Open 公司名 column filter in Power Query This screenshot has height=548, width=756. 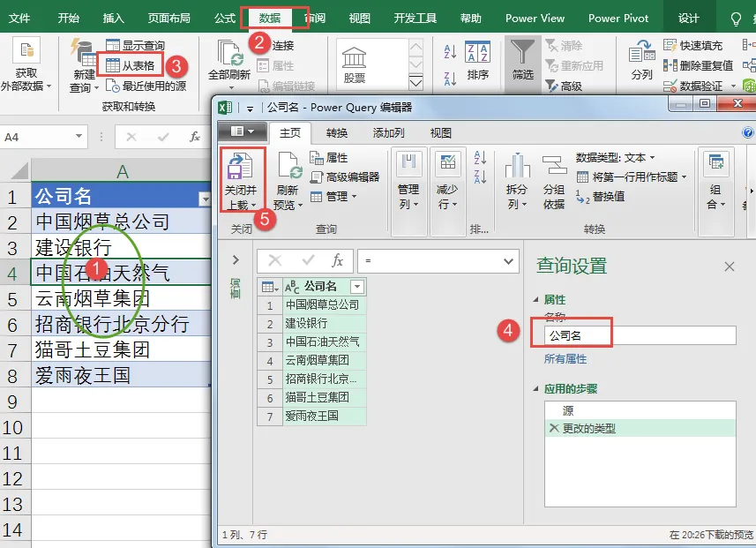pos(357,287)
